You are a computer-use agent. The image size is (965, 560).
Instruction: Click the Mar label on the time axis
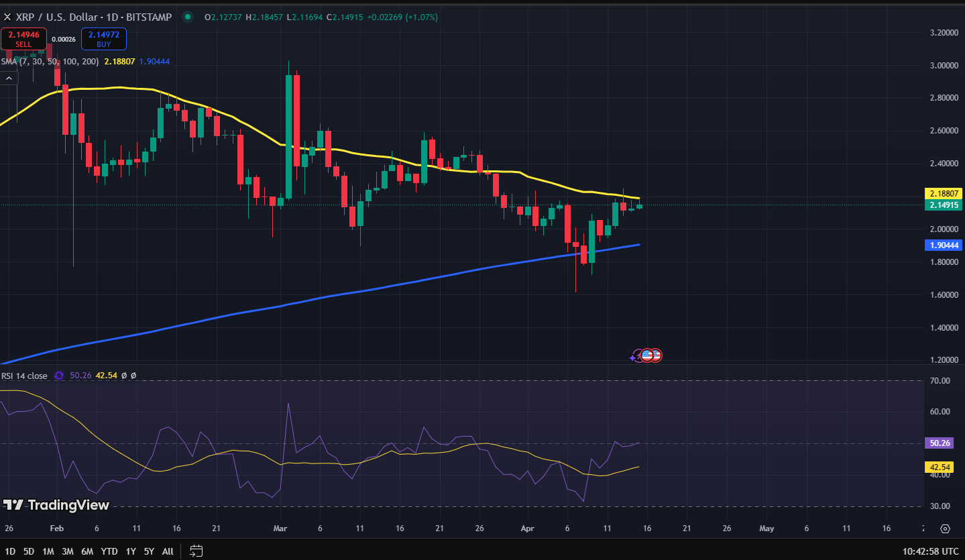(280, 528)
